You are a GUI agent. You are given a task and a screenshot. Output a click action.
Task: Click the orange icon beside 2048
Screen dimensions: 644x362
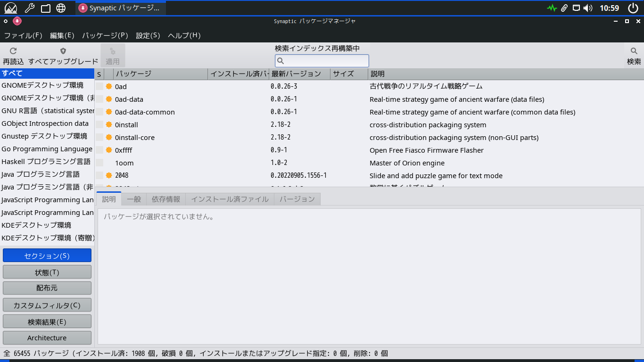[109, 175]
